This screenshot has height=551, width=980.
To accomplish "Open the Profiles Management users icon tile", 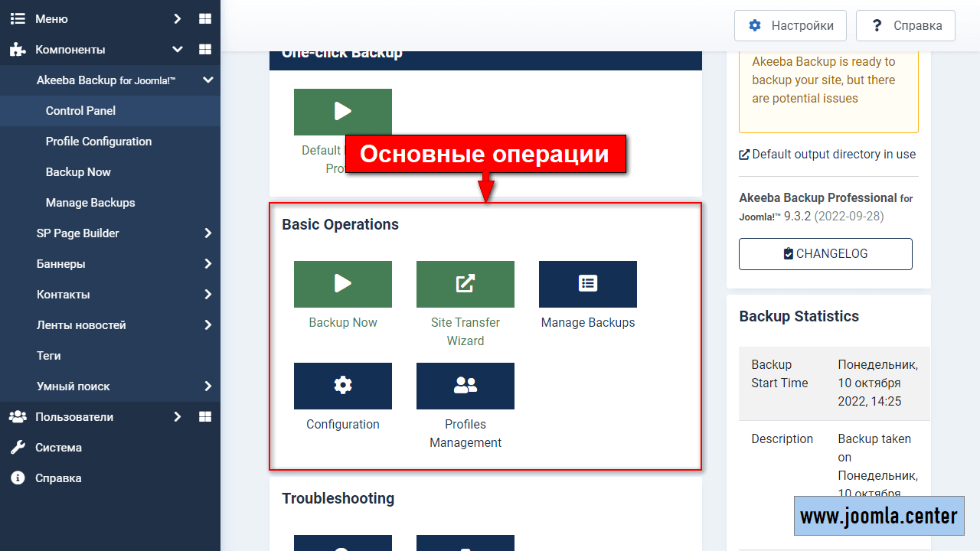I will pyautogui.click(x=465, y=386).
